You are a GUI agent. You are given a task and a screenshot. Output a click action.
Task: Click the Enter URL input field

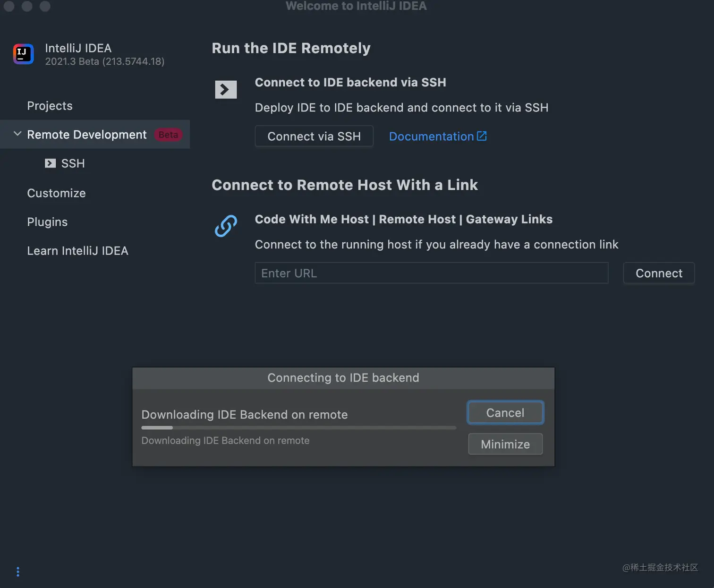(x=432, y=273)
